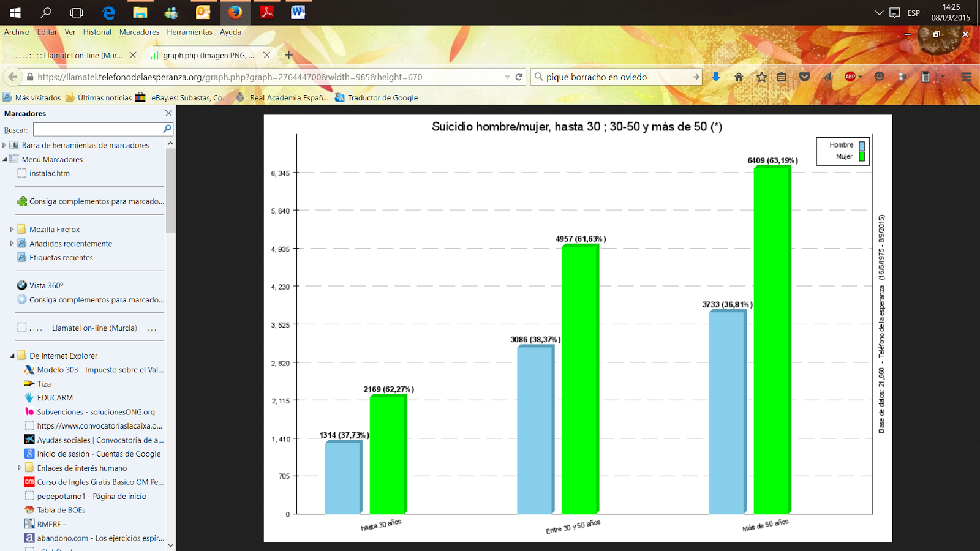Click the Mujer green legend swatch
Viewport: 980px width, 551px height.
coord(862,157)
